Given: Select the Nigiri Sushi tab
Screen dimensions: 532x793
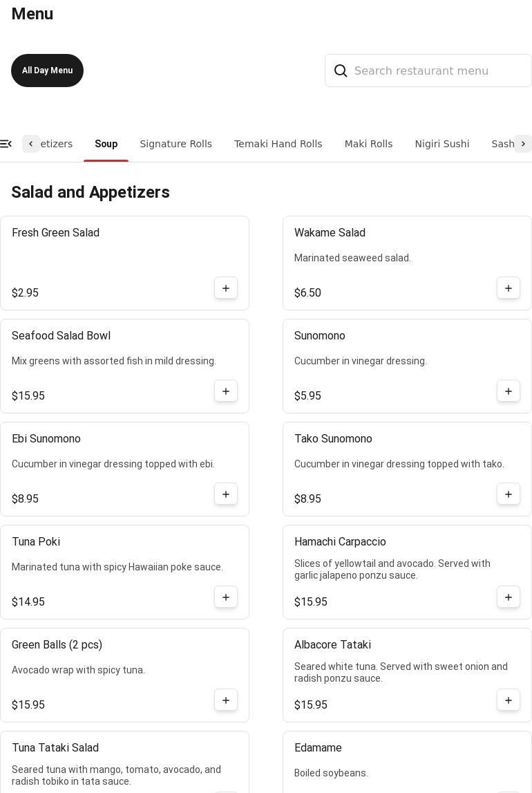Looking at the screenshot, I should [x=441, y=144].
